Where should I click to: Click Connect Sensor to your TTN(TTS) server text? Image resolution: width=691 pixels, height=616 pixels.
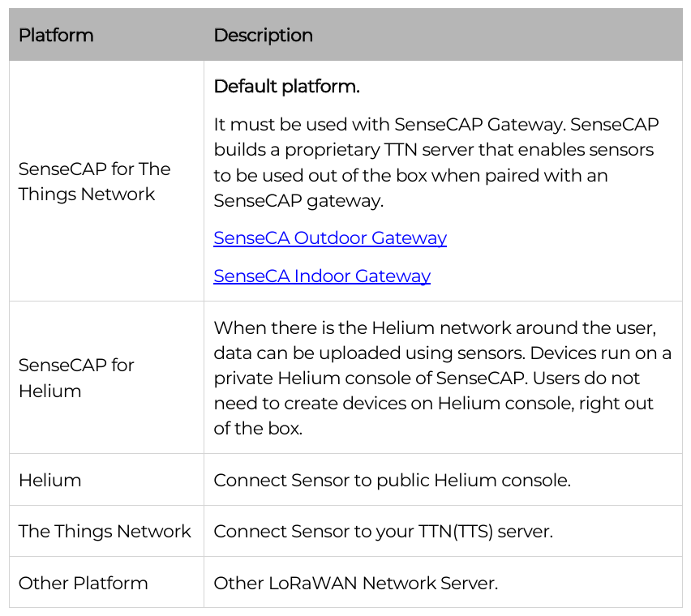coord(383,532)
